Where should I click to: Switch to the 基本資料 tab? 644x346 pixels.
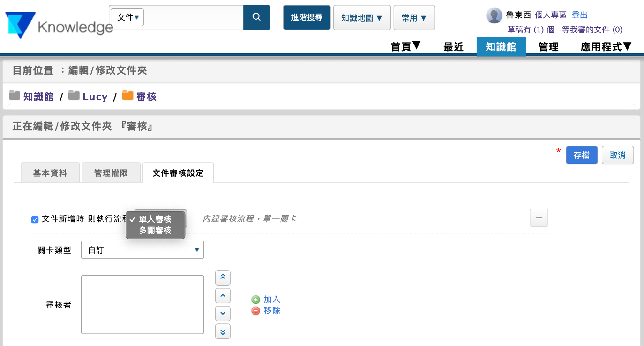(50, 173)
